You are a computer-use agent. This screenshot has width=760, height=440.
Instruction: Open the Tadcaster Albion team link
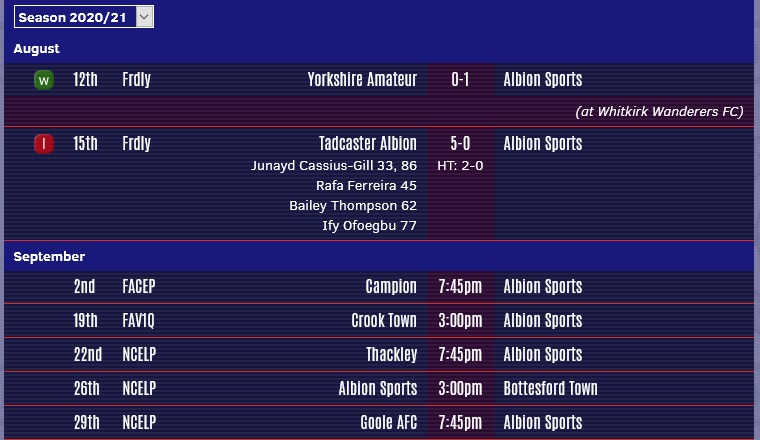coord(367,143)
